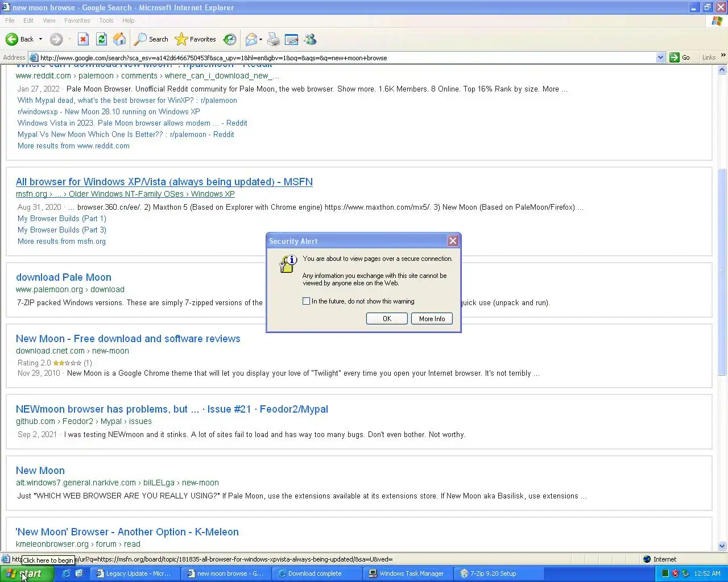
Task: Click the grayed Forward arrow icon
Action: [56, 39]
